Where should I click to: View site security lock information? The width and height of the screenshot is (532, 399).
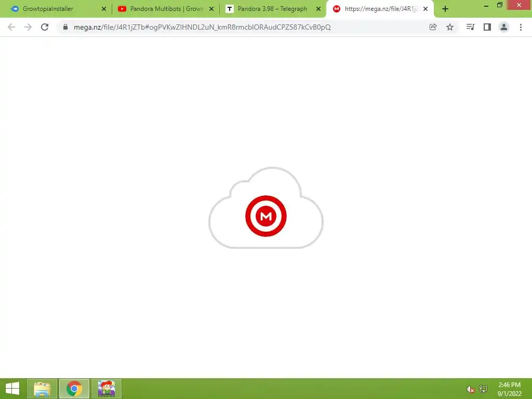[x=65, y=27]
